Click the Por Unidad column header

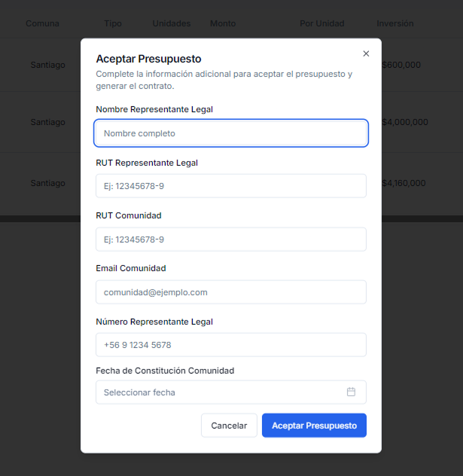point(322,23)
